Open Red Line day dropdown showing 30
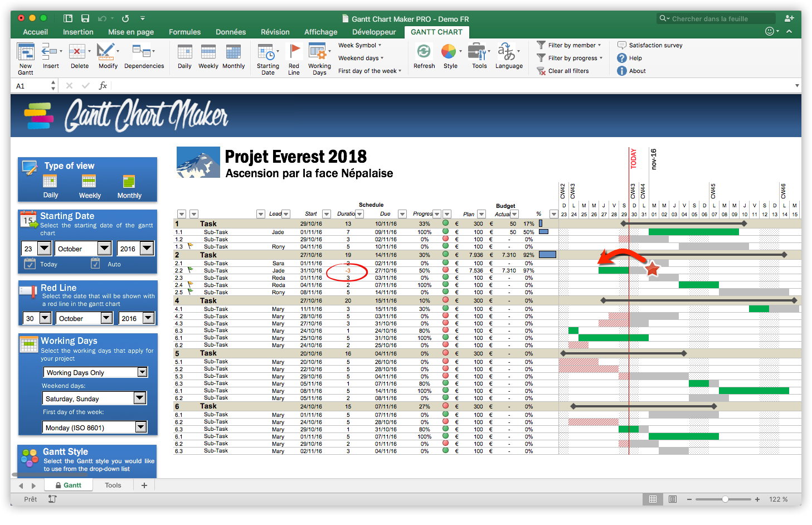812x525 pixels. pyautogui.click(x=45, y=318)
